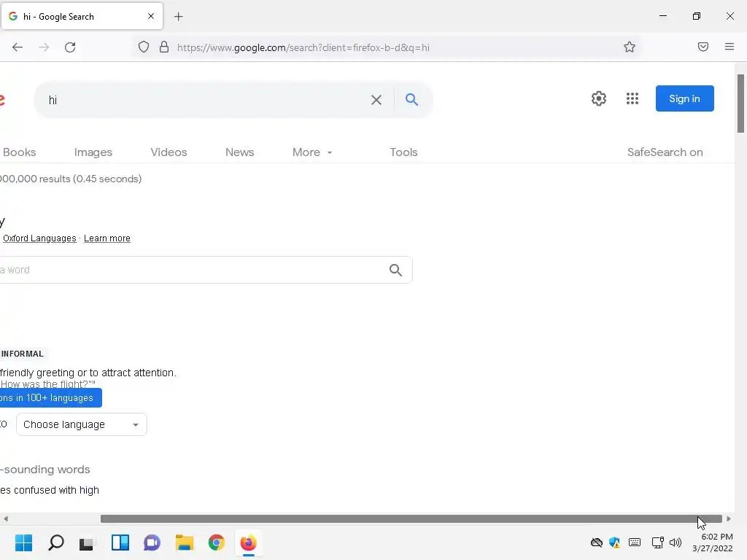
Task: Open the Choose language dropdown
Action: (x=82, y=424)
